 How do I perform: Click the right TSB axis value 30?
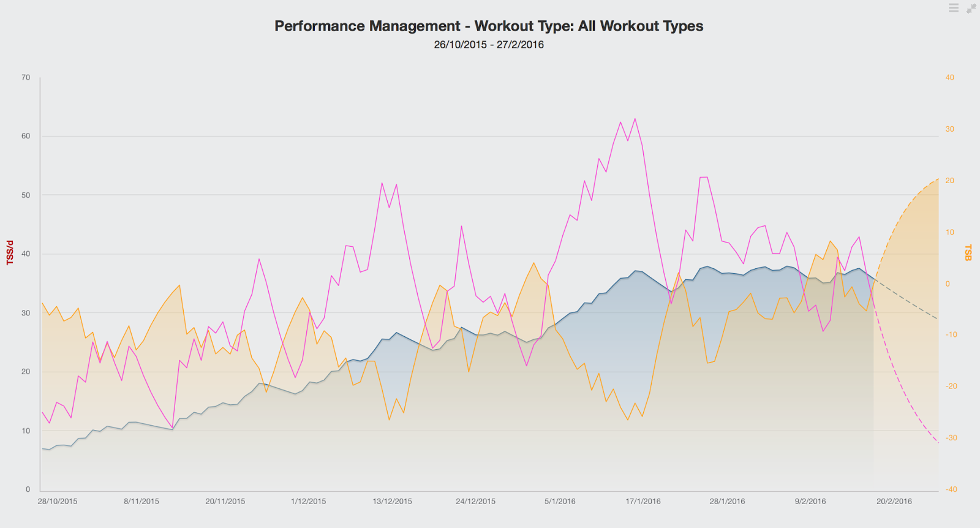point(950,129)
